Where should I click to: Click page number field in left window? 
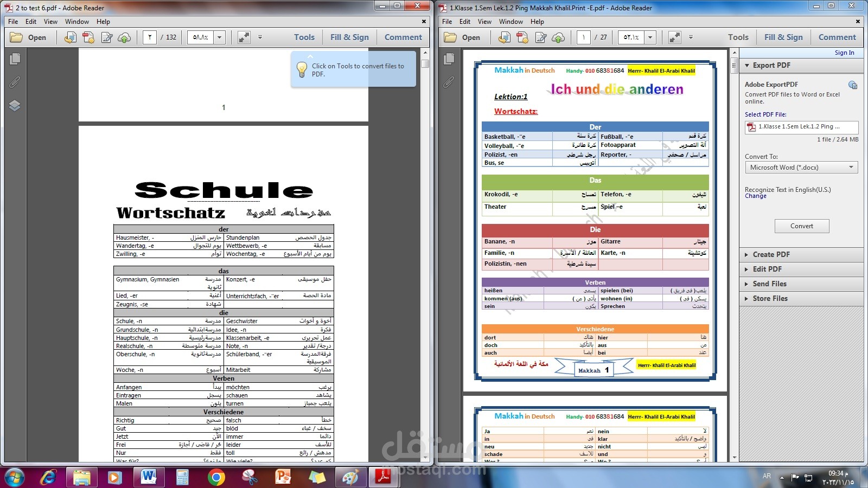pos(150,37)
